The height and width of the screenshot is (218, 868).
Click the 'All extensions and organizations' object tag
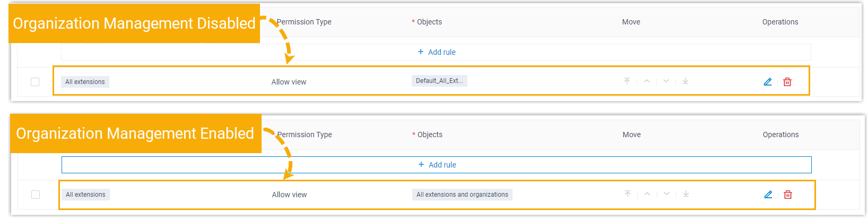pyautogui.click(x=462, y=195)
